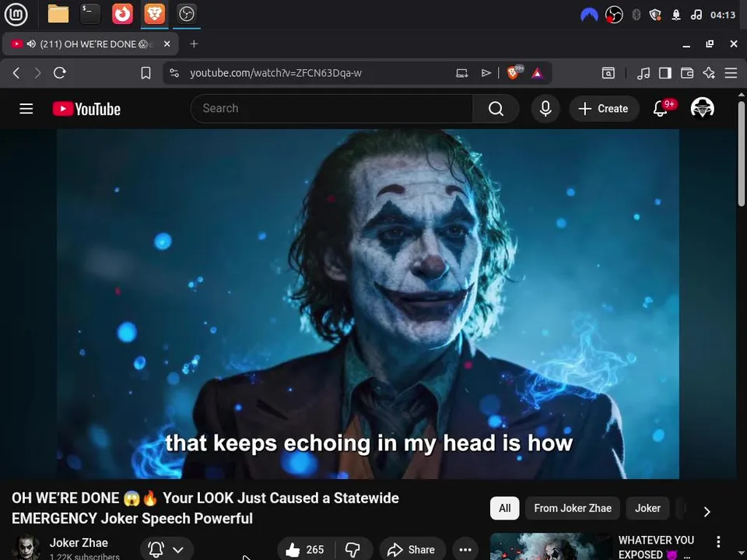The width and height of the screenshot is (747, 560).
Task: Open a new browser tab
Action: point(194,44)
